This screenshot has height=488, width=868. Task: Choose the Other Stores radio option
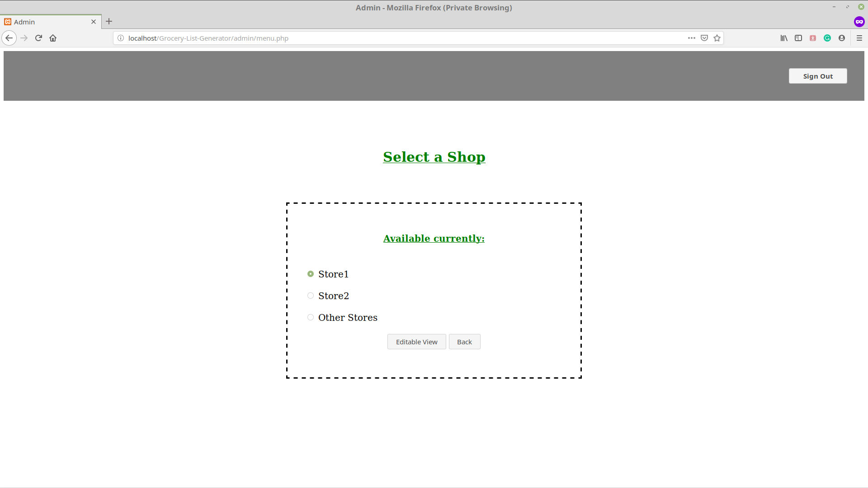tap(311, 317)
